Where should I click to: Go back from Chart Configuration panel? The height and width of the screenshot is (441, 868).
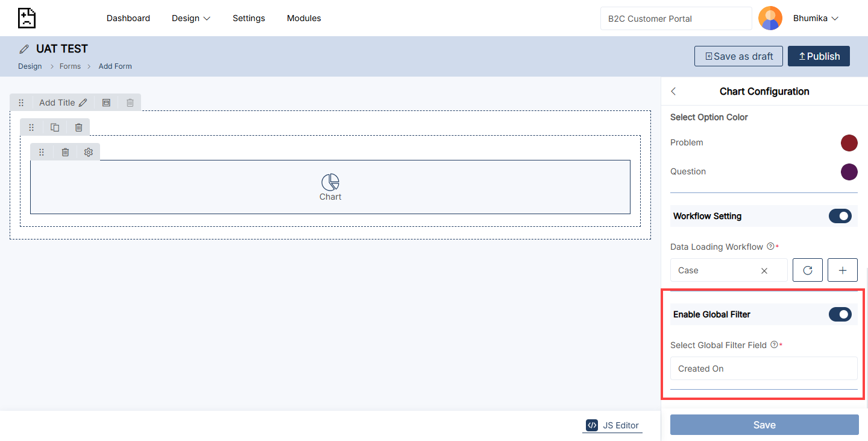(673, 91)
